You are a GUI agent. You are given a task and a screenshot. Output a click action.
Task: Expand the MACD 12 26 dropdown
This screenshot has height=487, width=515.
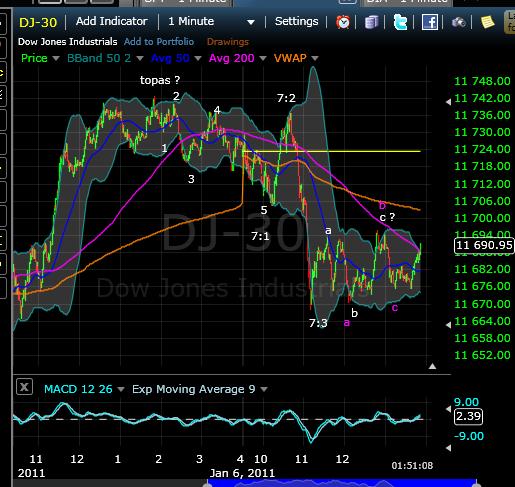coord(121,389)
